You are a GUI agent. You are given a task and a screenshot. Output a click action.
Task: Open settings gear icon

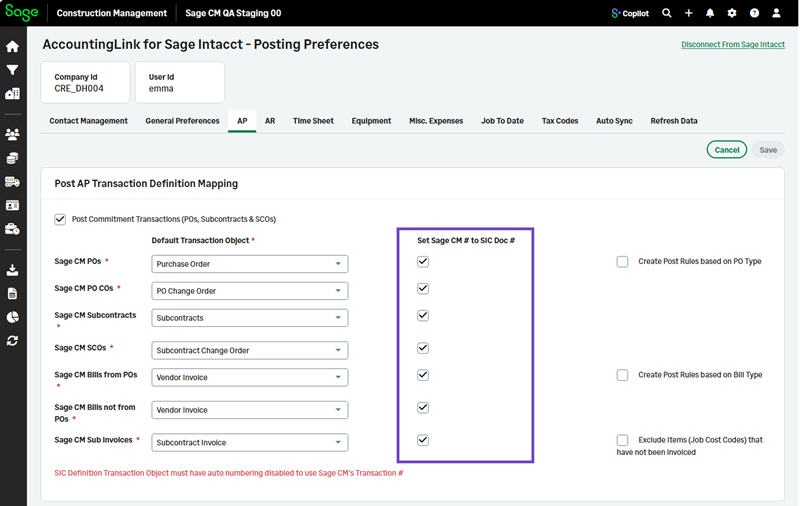732,13
